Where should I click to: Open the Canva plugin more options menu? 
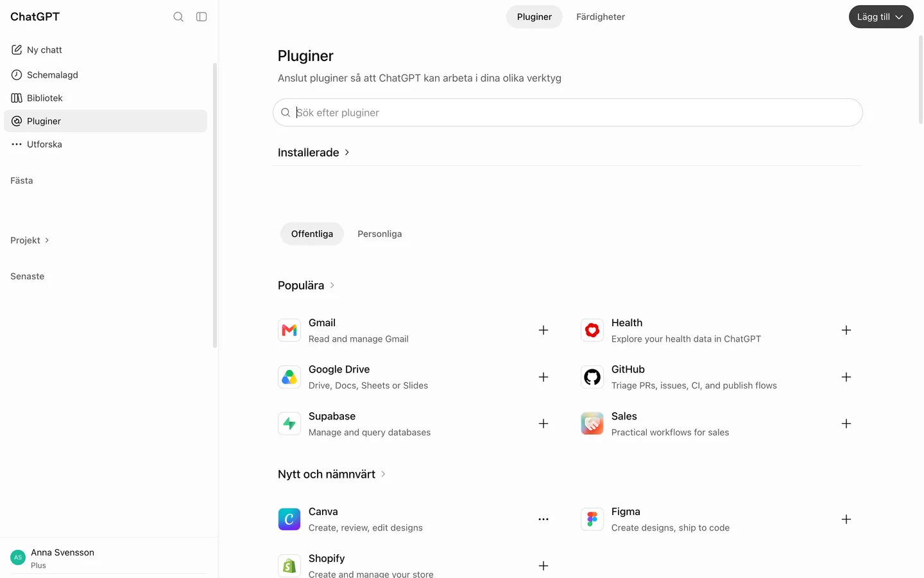(543, 519)
